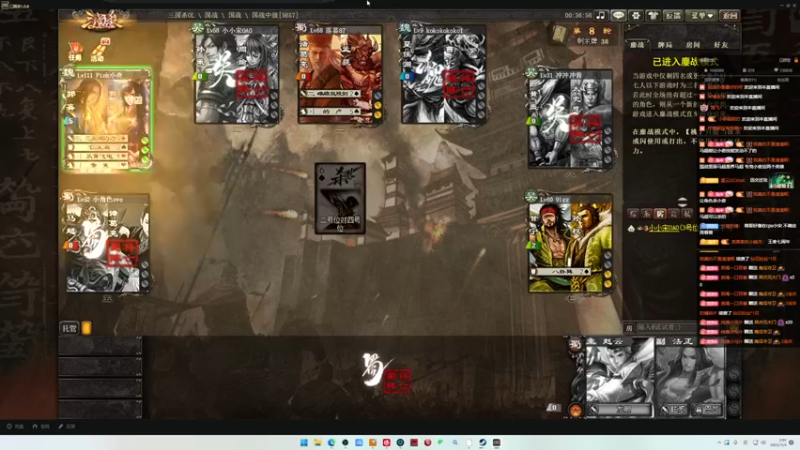Open the game settings gear icon
800x450 pixels.
pyautogui.click(x=636, y=16)
